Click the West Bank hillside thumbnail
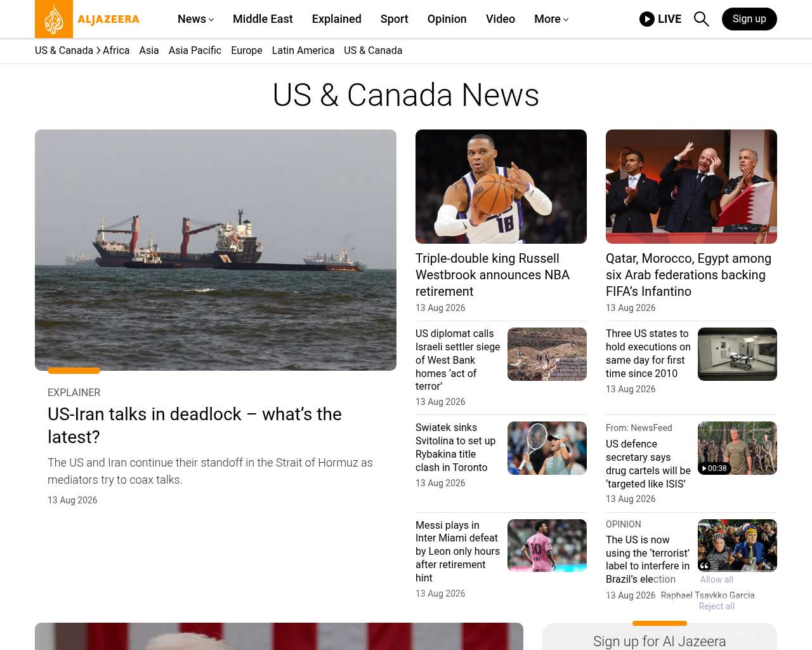Image resolution: width=812 pixels, height=650 pixels. click(x=547, y=354)
